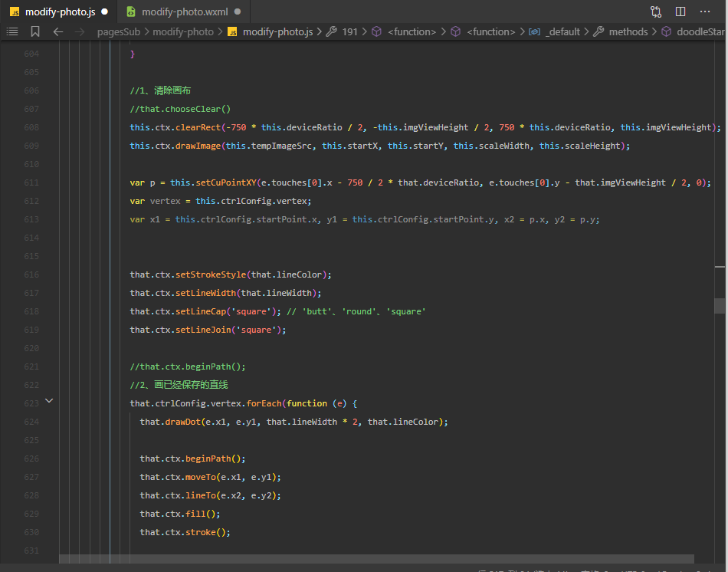Click on stroke() in line 630
Image resolution: width=728 pixels, height=572 pixels.
point(205,532)
